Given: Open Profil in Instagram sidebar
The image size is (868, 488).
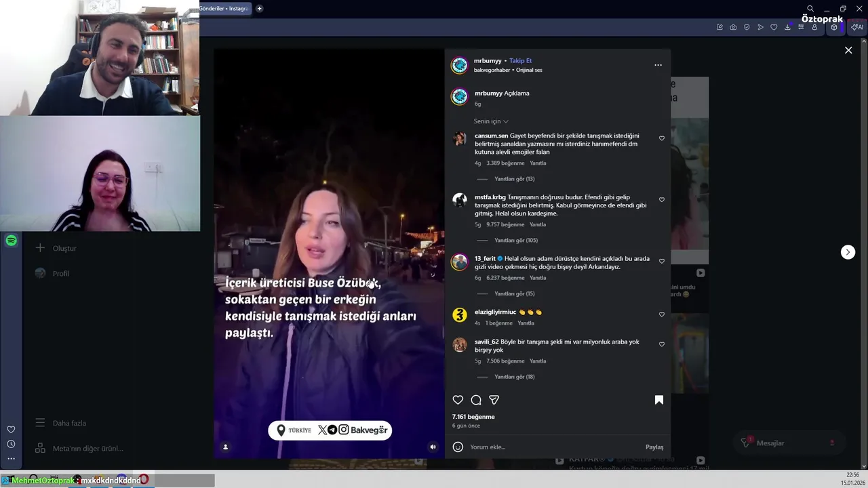Looking at the screenshot, I should point(52,274).
